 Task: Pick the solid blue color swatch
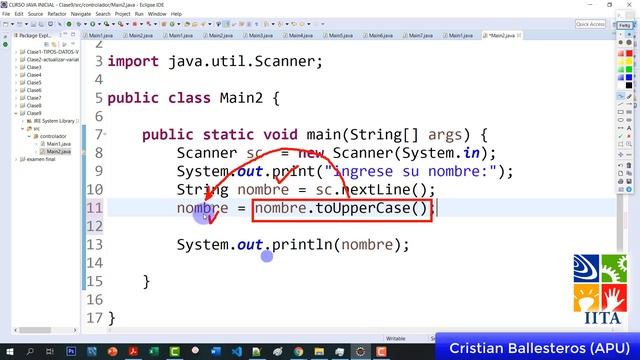coord(629,76)
